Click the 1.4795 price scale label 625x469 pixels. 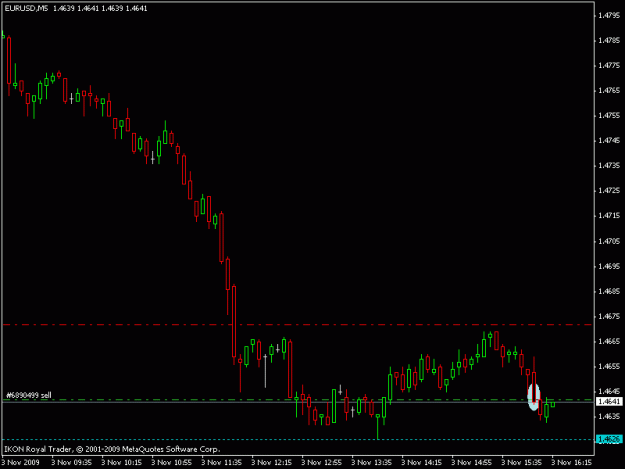tap(609, 15)
